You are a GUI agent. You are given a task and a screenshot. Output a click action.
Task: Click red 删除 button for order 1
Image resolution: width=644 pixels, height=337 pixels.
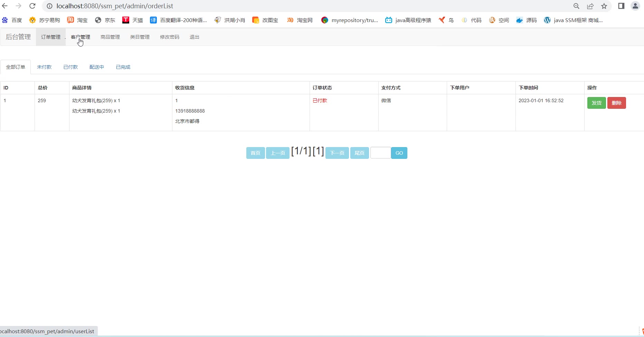coord(617,103)
